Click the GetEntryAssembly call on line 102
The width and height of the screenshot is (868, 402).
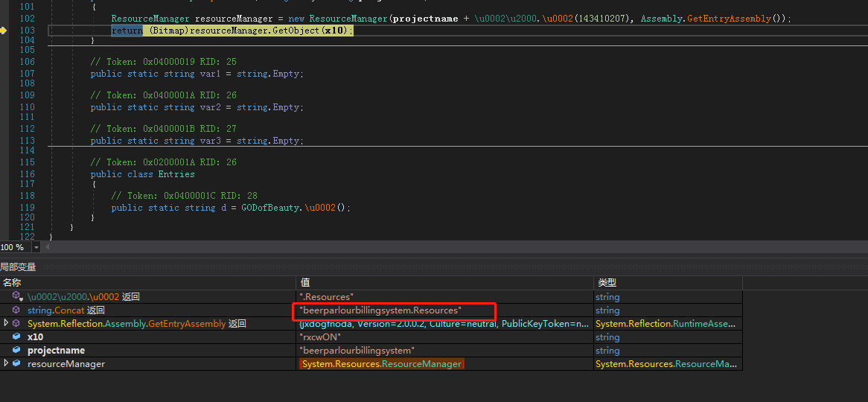[x=729, y=19]
